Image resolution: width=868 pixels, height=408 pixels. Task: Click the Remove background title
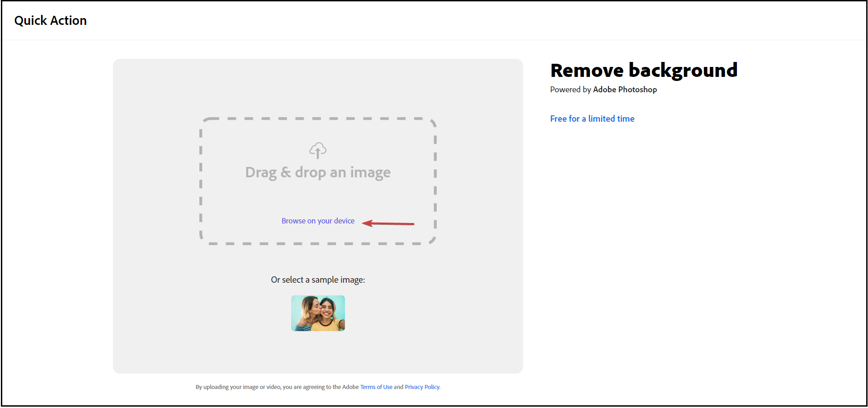point(644,70)
